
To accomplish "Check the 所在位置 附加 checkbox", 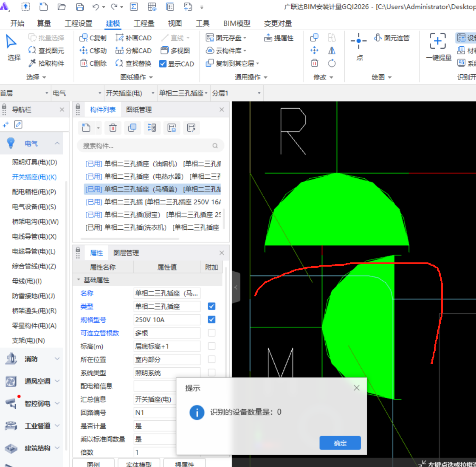I will pos(211,359).
